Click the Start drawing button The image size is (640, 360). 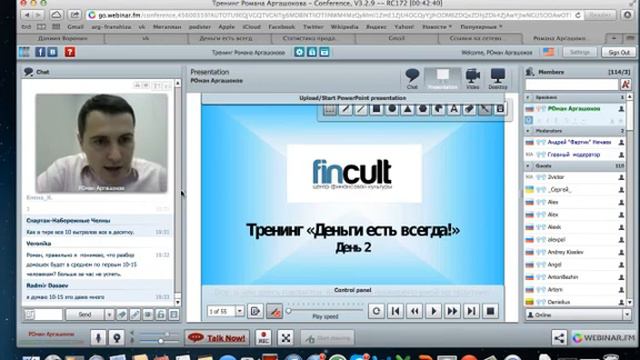[328, 338]
